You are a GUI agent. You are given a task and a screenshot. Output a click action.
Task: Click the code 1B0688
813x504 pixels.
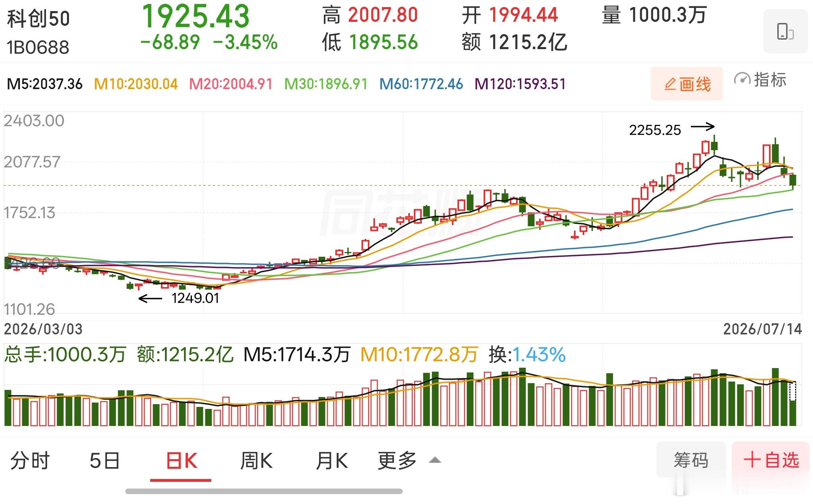coord(38,47)
